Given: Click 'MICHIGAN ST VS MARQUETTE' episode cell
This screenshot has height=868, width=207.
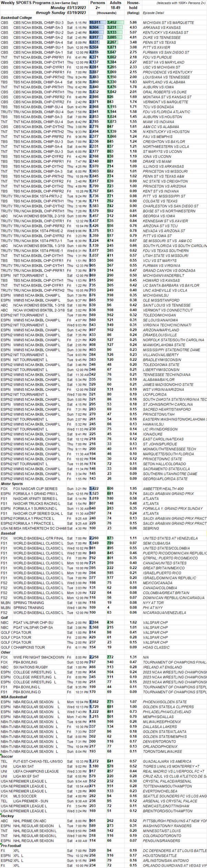Looking at the screenshot, I should (x=164, y=23).
